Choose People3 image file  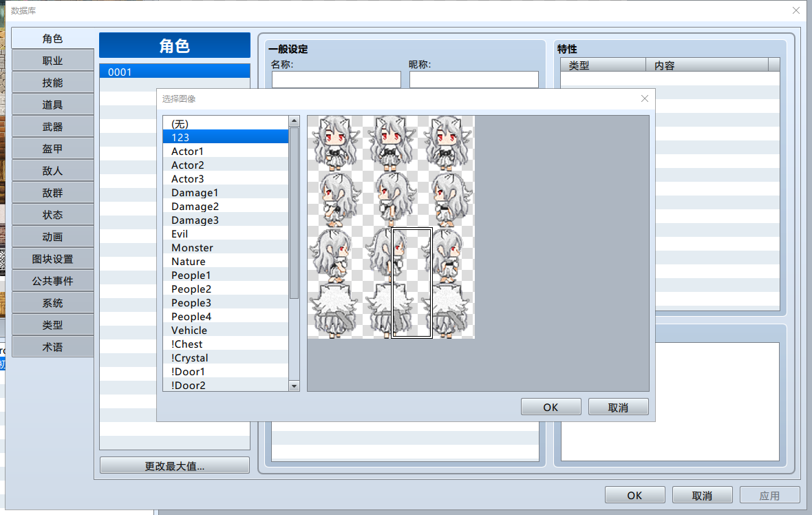coord(226,302)
